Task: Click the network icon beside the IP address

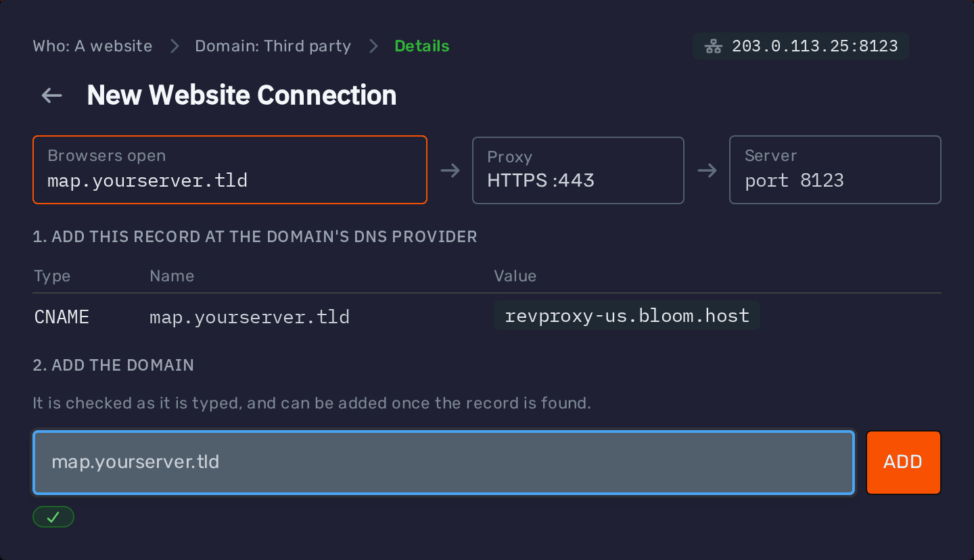Action: pos(713,46)
